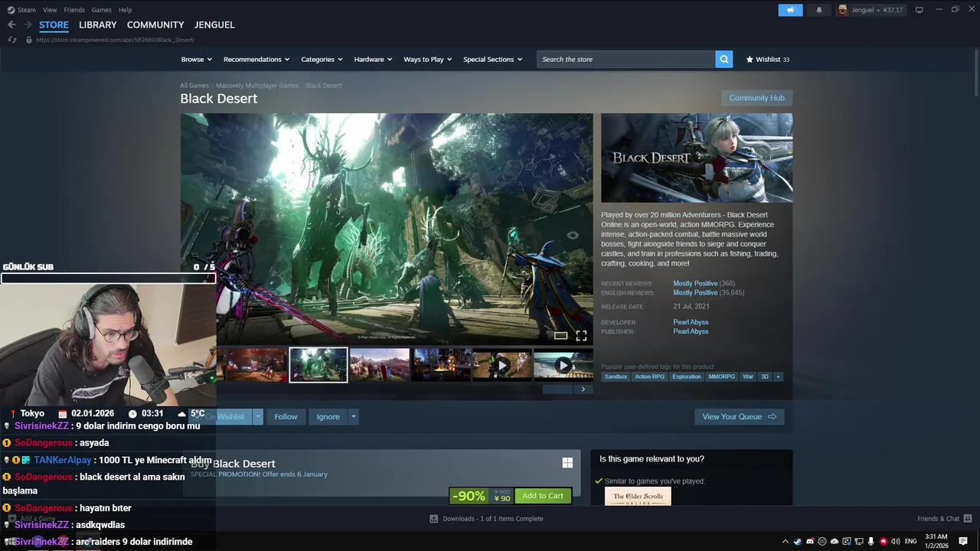
Task: Go back with the back arrow
Action: (x=11, y=24)
